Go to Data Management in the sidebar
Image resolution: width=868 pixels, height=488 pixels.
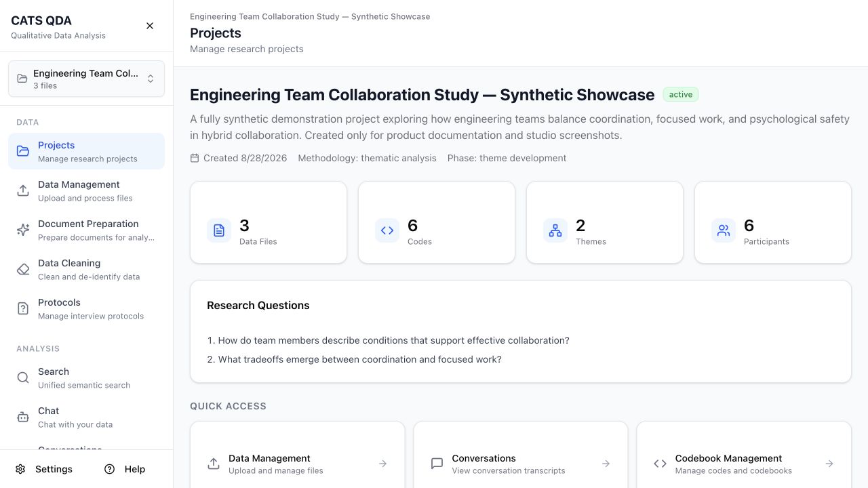coord(86,190)
